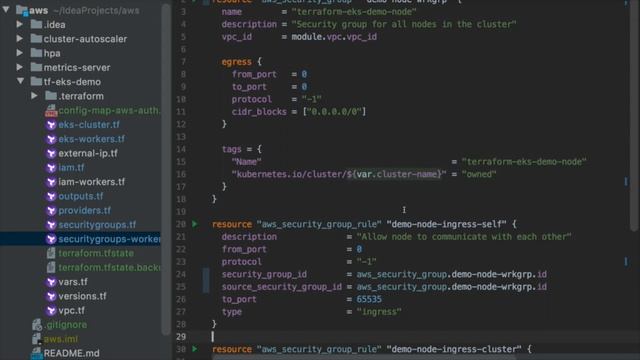Select README.md in the project tree
640x360 pixels.
tap(71, 353)
